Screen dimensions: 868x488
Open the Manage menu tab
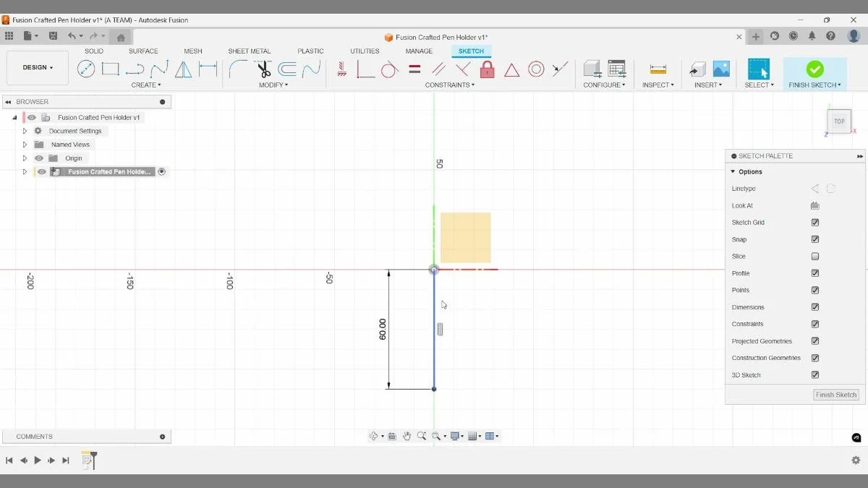point(419,51)
